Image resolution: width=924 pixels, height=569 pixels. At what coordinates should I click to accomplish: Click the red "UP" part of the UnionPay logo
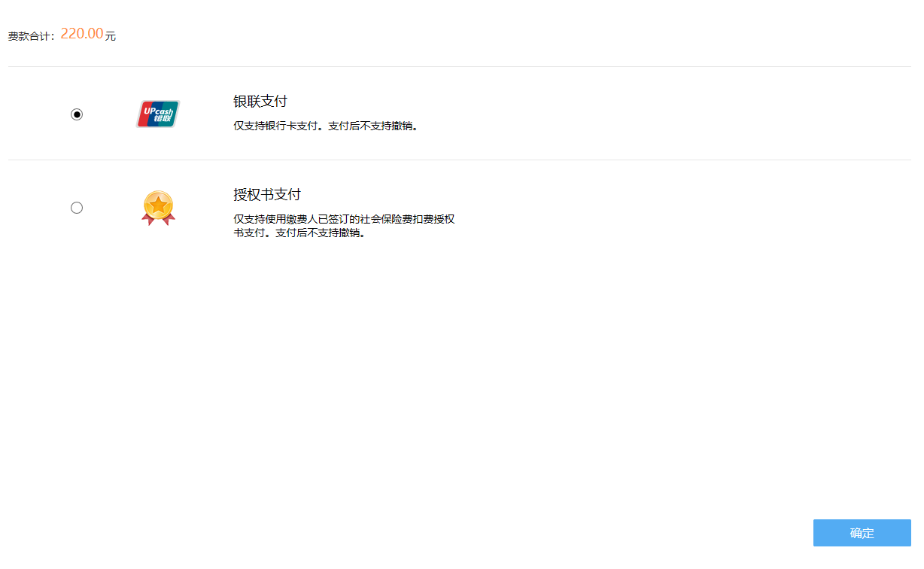point(147,114)
